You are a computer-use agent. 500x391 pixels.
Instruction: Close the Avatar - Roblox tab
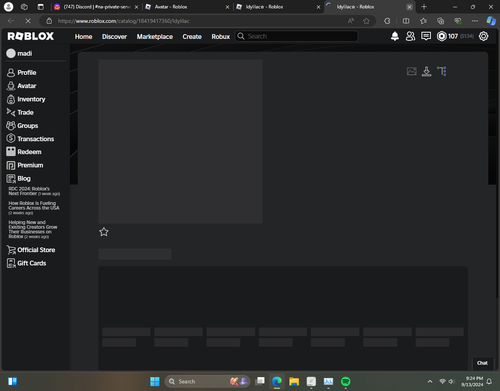[x=227, y=7]
